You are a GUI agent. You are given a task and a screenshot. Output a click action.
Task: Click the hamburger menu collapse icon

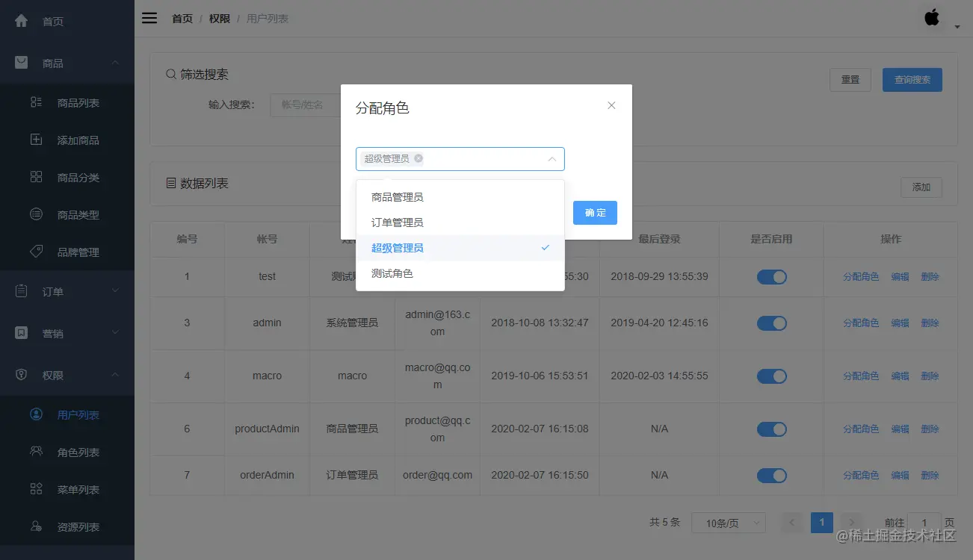(149, 18)
